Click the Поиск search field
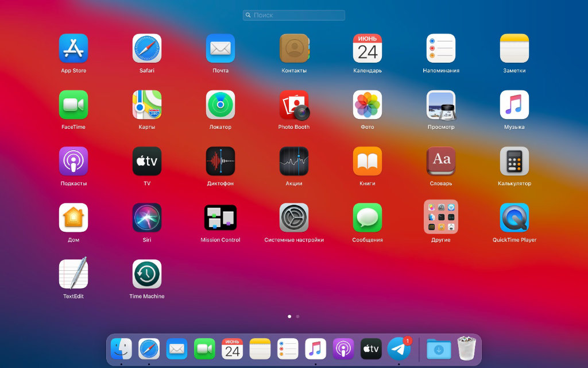This screenshot has width=588, height=368. [x=294, y=15]
